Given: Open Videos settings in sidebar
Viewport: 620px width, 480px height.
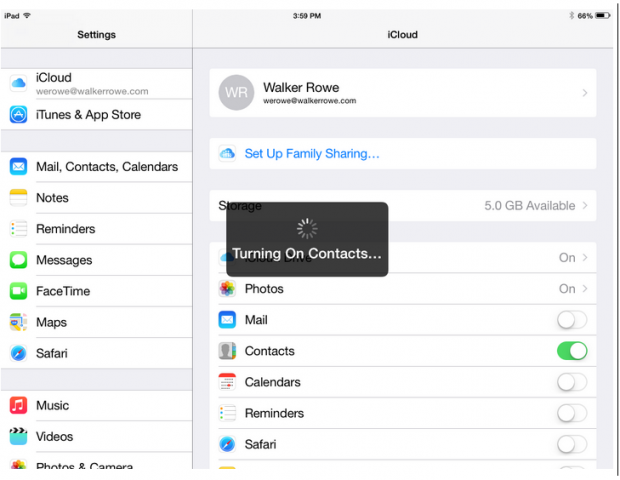Looking at the screenshot, I should coord(96,436).
